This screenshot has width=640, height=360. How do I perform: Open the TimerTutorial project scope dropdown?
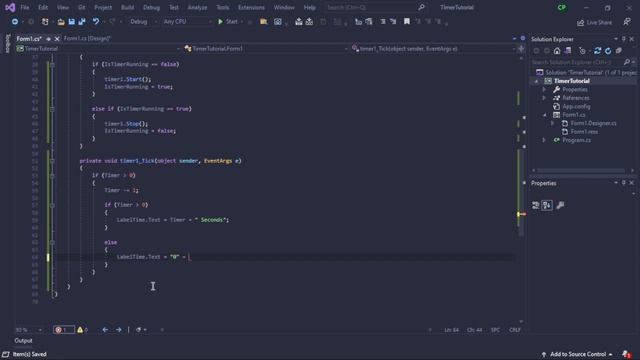pyautogui.click(x=98, y=49)
